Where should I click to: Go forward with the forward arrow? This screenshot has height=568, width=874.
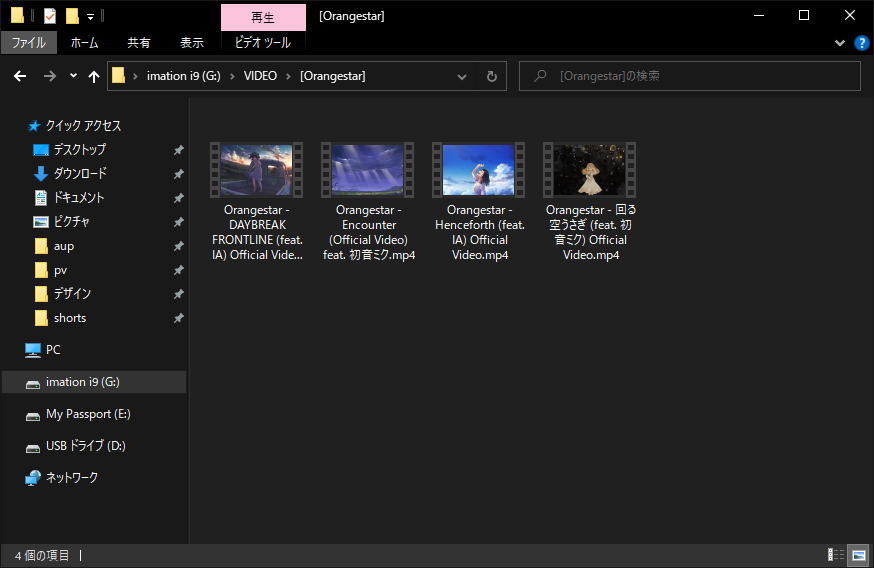pos(50,76)
